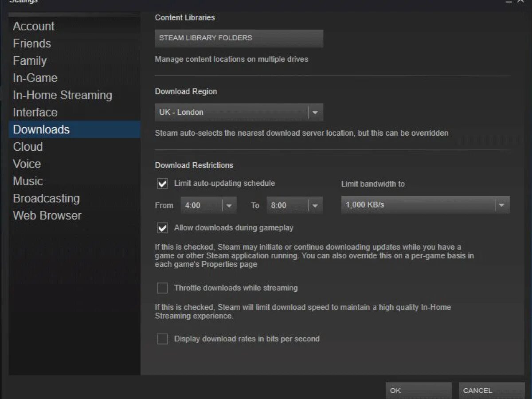The width and height of the screenshot is (532, 399).
Task: Click the Download Restrictions heading text
Action: 194,165
